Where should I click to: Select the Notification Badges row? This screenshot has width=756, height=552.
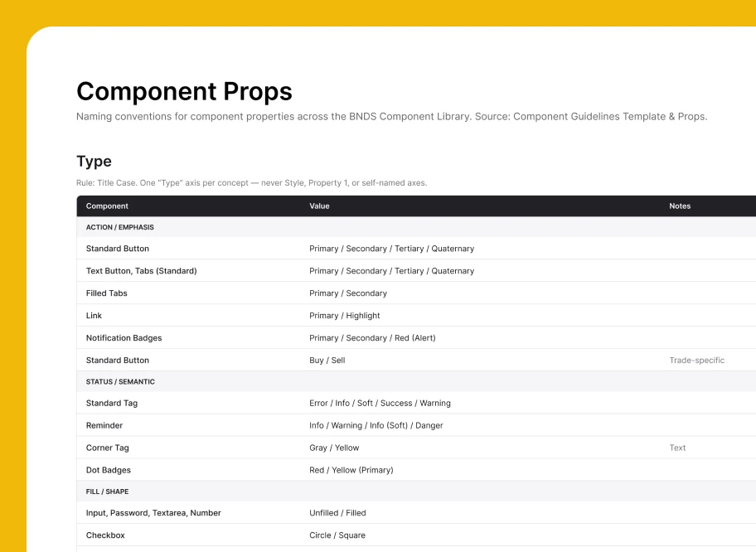point(416,338)
